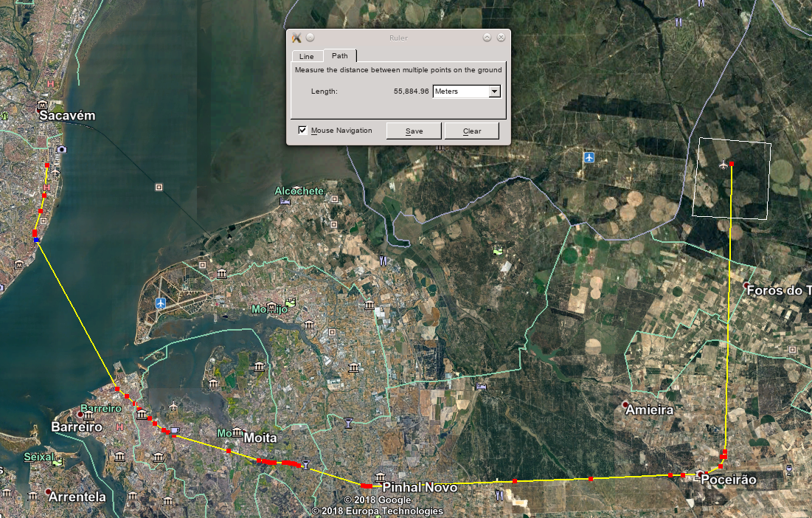Click the white airplane icon inside white rectangle

click(723, 165)
